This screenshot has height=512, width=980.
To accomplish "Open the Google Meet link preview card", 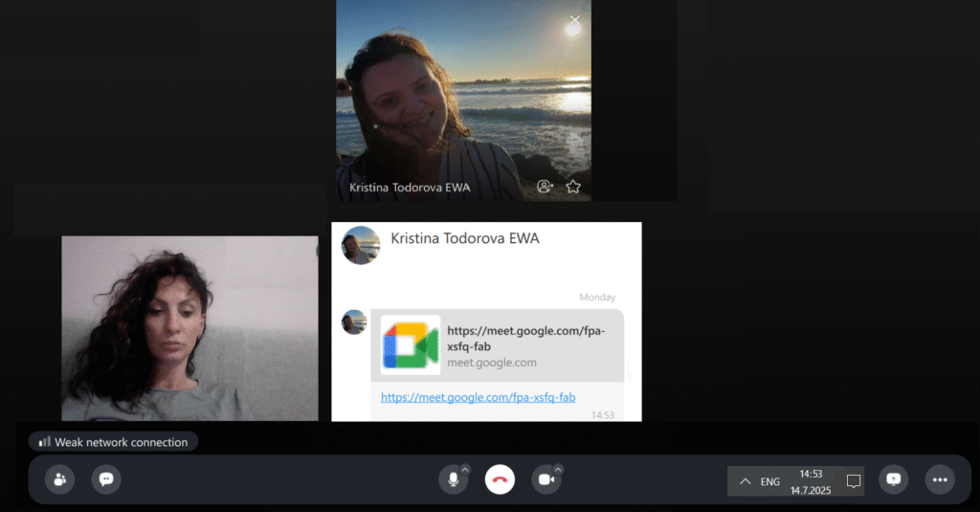I will pos(498,345).
